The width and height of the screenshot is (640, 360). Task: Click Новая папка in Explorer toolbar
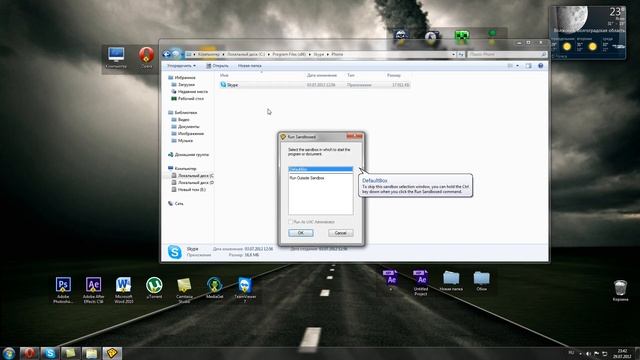coord(249,66)
